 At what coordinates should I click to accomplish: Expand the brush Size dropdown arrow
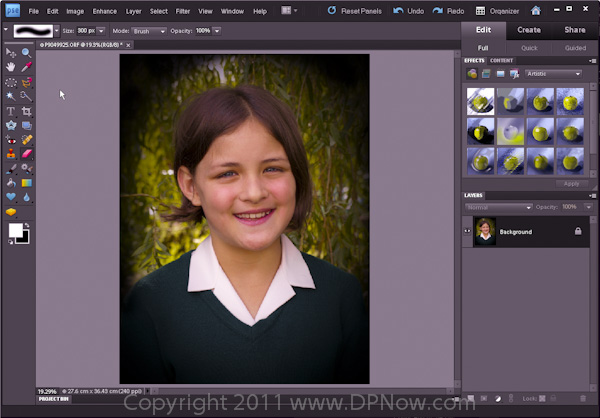[x=101, y=31]
